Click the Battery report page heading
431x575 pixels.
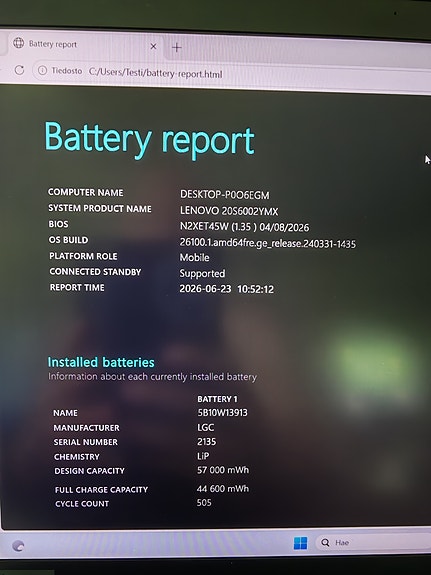pyautogui.click(x=150, y=139)
